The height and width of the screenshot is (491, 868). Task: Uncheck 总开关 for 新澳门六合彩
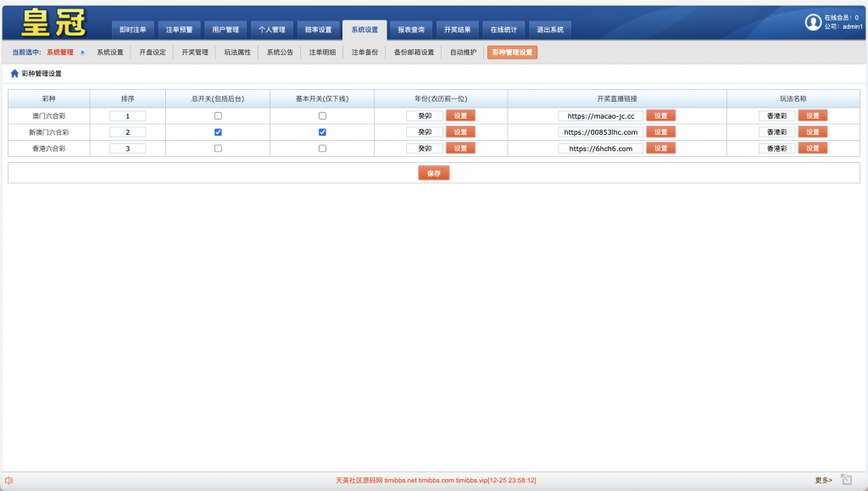click(218, 132)
